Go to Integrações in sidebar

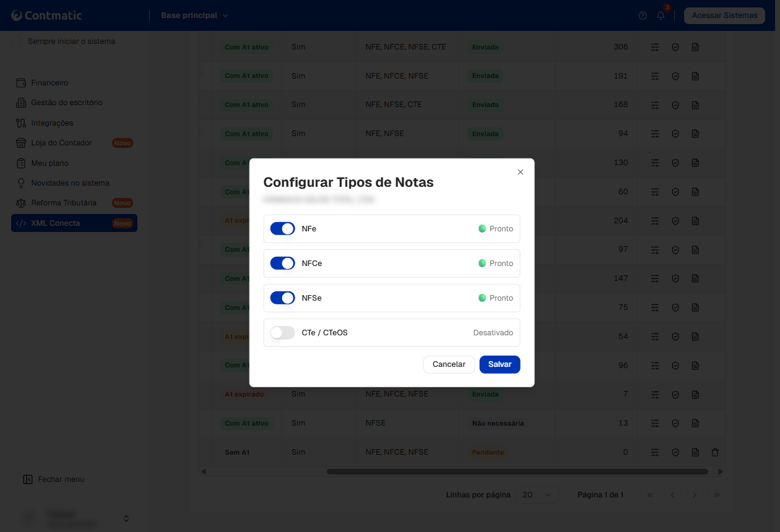52,123
